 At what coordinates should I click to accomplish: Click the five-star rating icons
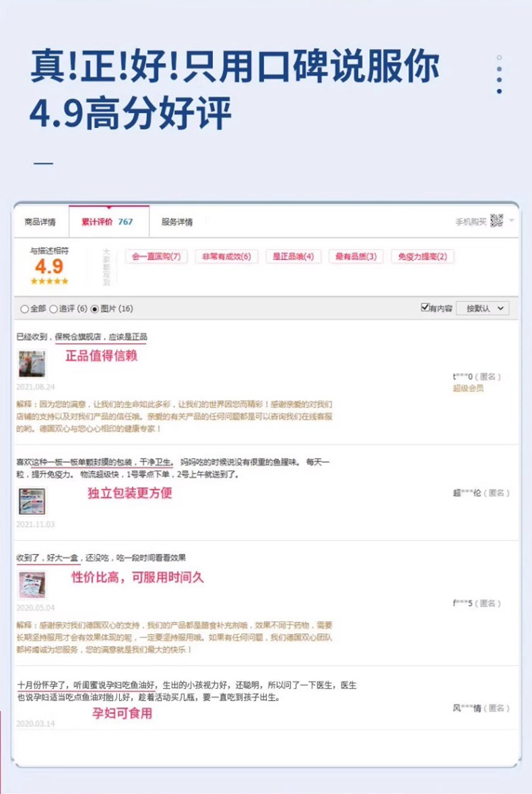click(x=49, y=281)
